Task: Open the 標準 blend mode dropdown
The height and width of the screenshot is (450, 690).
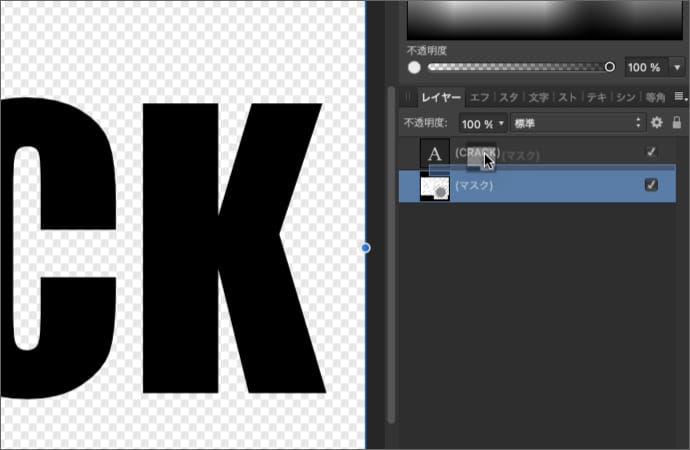Action: [575, 123]
